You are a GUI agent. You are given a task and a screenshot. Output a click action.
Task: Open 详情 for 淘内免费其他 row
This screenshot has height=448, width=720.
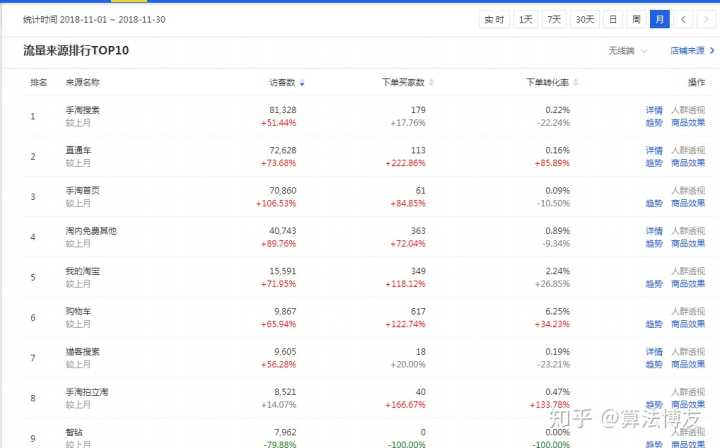[x=654, y=231]
